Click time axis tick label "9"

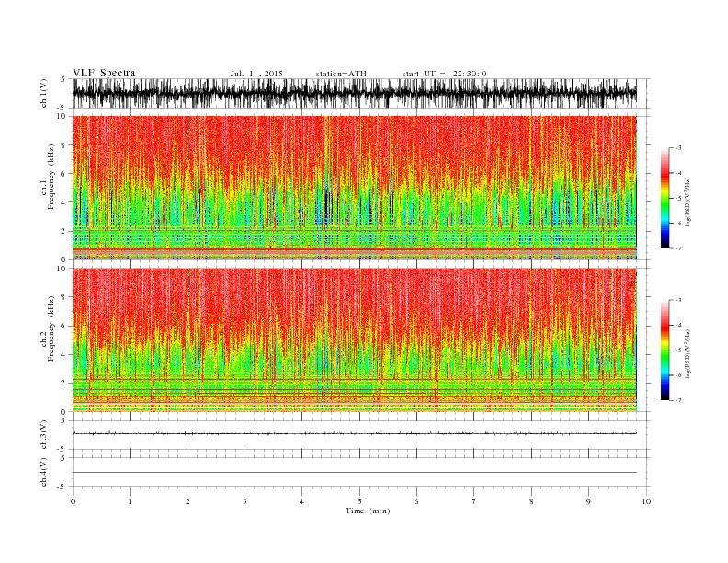click(x=588, y=501)
